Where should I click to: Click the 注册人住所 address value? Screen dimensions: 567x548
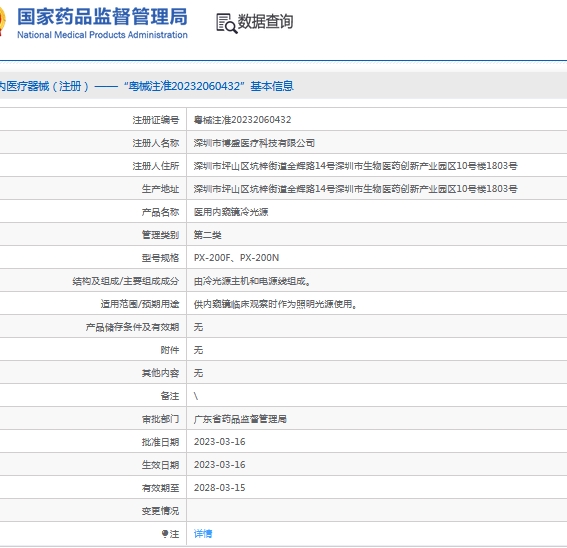point(355,166)
